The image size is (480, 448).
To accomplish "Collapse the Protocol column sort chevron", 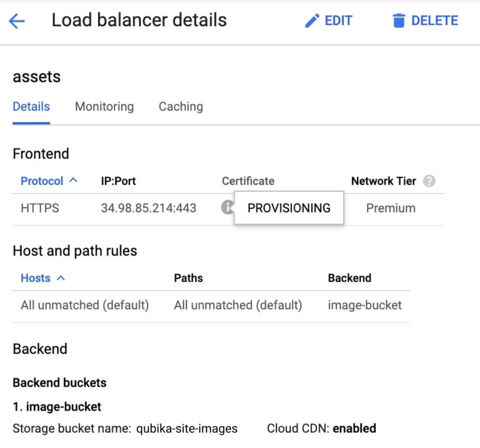I will pos(73,180).
